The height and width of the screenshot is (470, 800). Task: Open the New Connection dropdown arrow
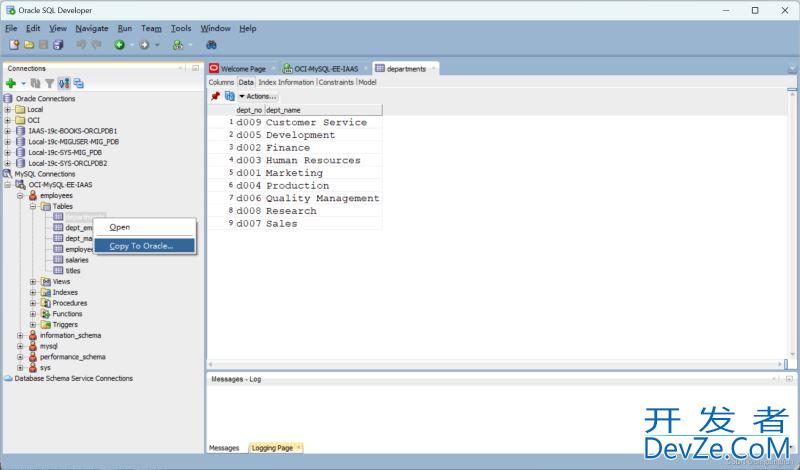pyautogui.click(x=23, y=83)
